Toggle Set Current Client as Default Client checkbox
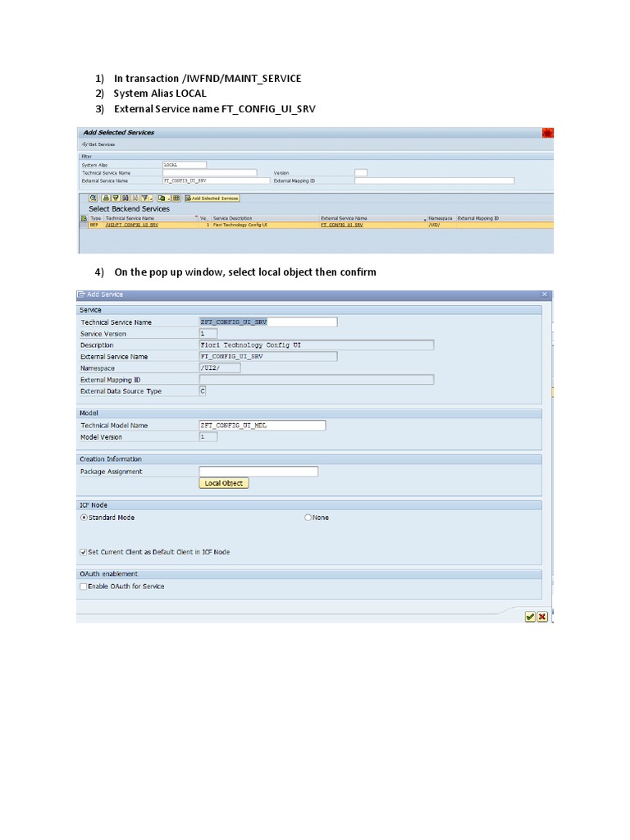Screen dimensions: 630x840 pyautogui.click(x=84, y=552)
